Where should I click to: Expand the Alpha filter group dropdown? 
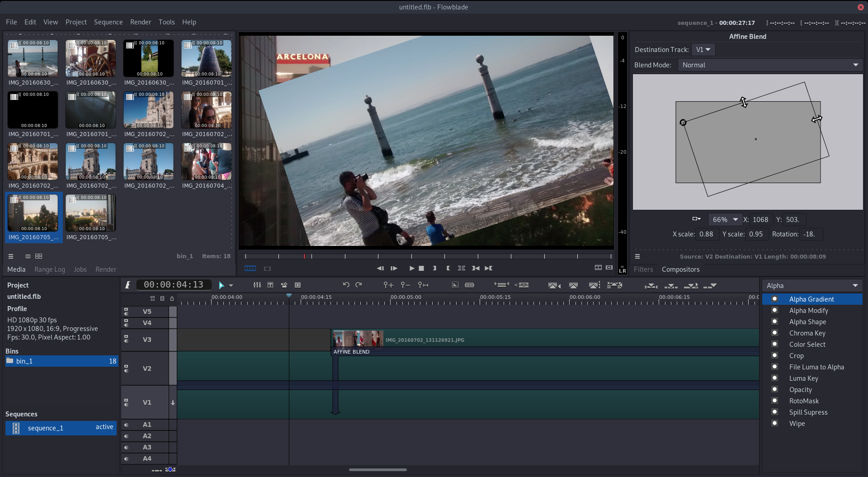pyautogui.click(x=812, y=286)
